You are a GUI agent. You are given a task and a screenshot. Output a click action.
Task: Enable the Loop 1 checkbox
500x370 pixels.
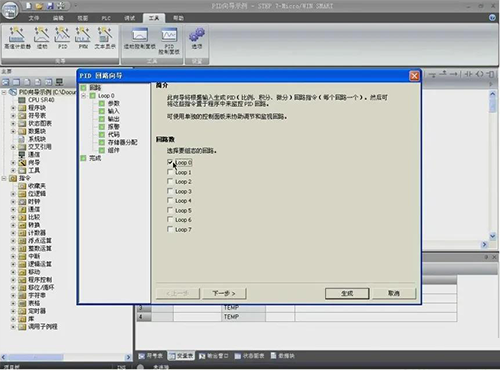click(x=170, y=172)
